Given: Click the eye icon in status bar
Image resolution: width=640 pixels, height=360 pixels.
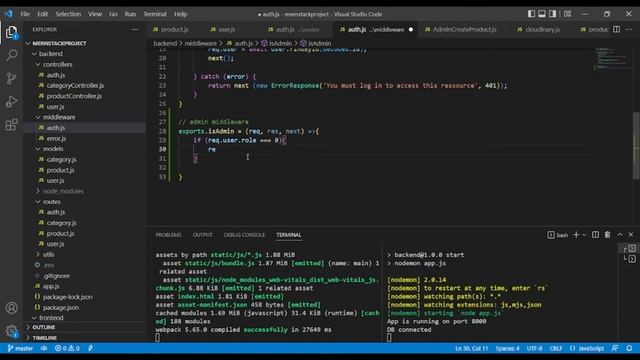Looking at the screenshot, I should (x=44, y=348).
